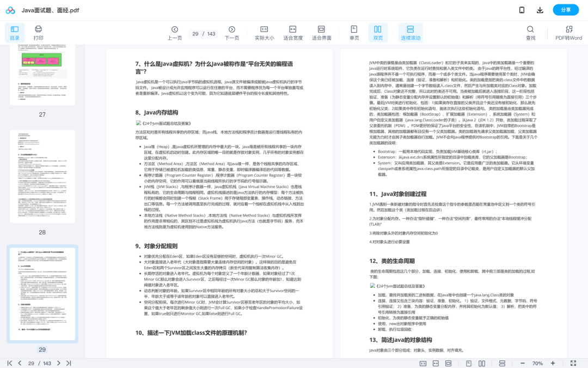Click the 打印 print icon
This screenshot has height=368, width=588.
(38, 33)
